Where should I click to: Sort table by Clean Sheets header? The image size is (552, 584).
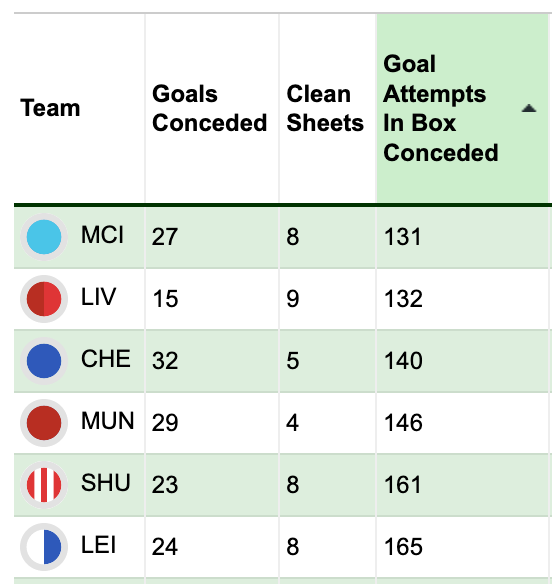pos(325,108)
